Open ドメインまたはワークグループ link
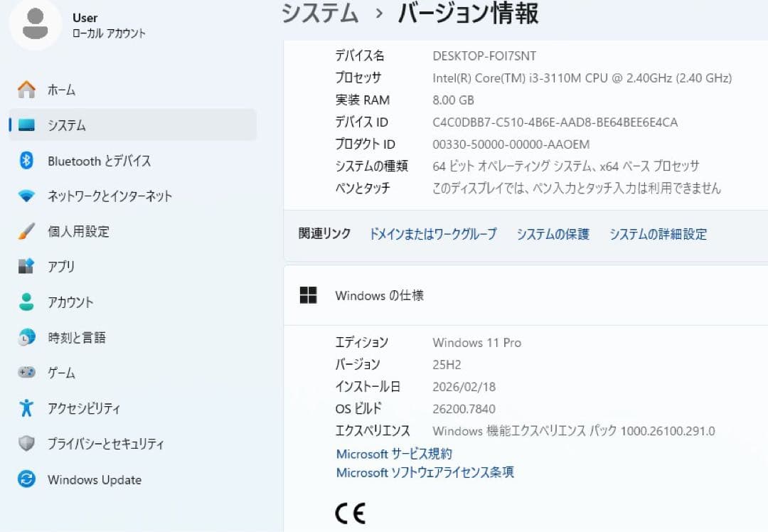 point(432,234)
